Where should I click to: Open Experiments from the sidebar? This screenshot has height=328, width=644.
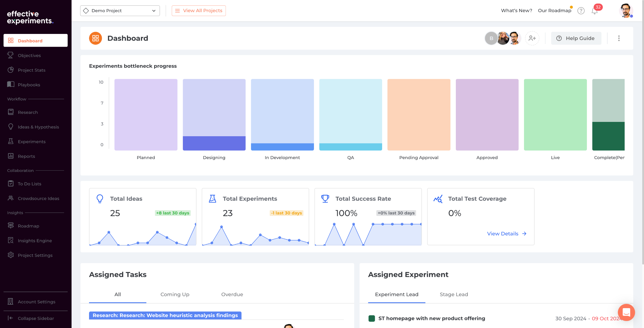point(31,142)
